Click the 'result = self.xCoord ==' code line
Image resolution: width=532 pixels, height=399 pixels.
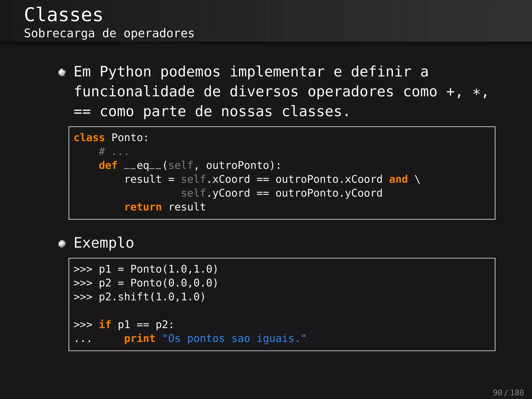pos(272,179)
